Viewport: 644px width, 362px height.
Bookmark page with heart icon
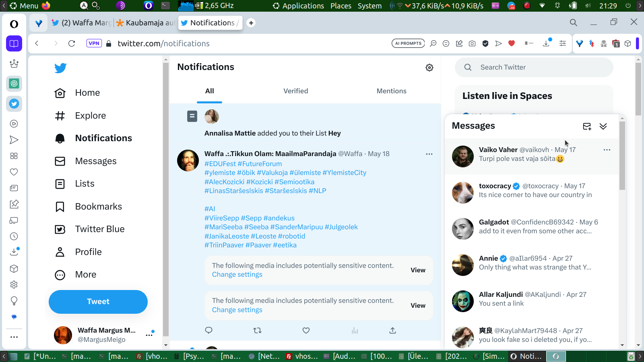[x=512, y=43]
